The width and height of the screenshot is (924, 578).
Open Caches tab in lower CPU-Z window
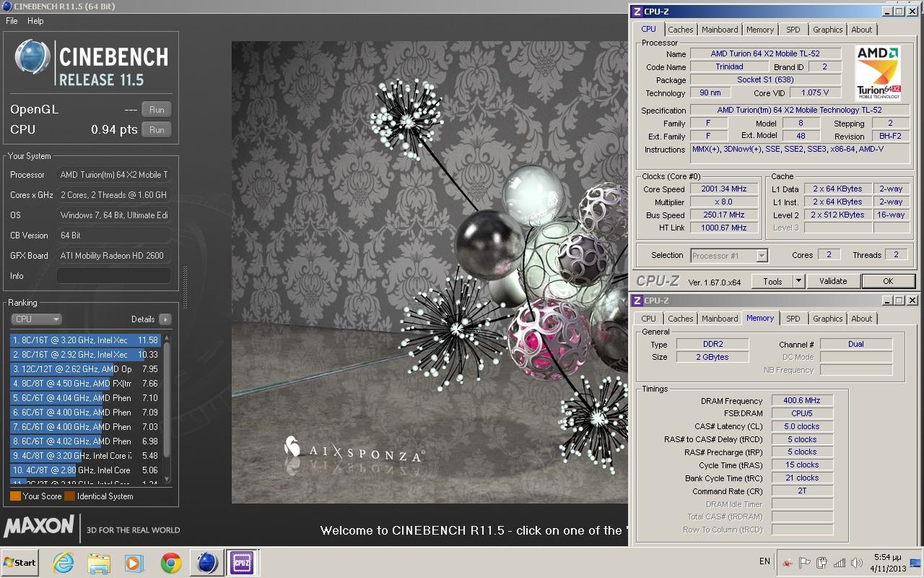tap(680, 319)
